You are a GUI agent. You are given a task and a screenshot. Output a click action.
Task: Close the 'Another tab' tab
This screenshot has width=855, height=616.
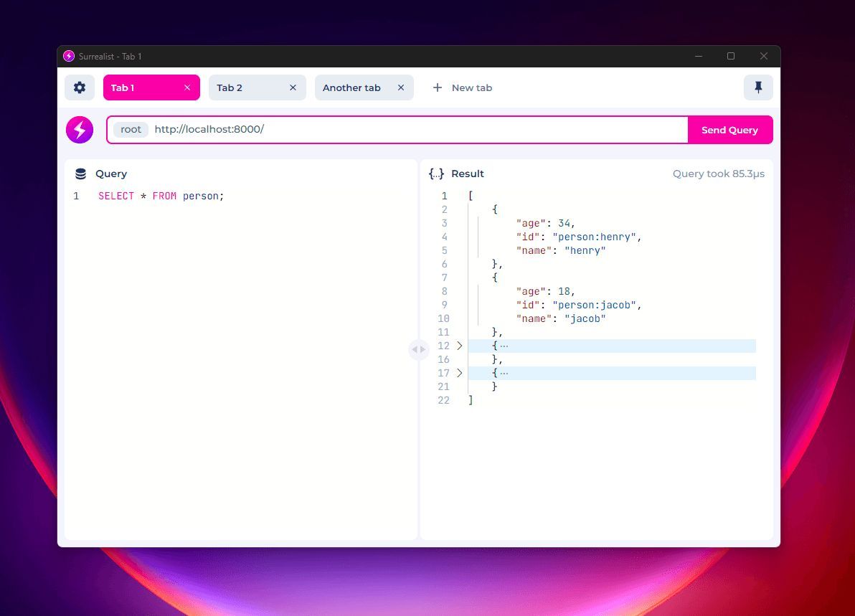click(x=401, y=87)
